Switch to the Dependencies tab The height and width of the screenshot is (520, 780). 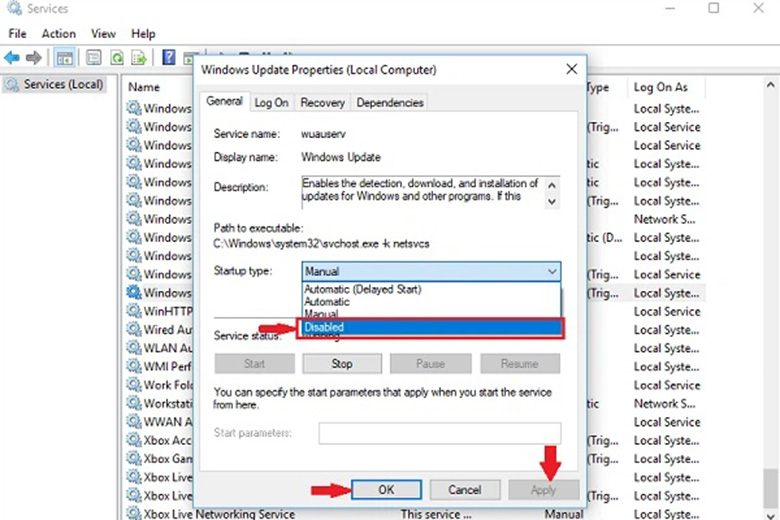[x=390, y=103]
